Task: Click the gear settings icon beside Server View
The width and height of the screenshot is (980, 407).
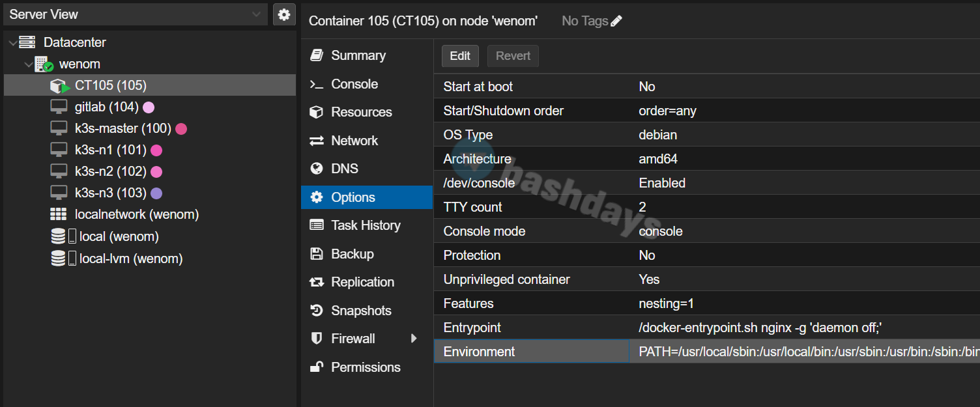Action: (283, 14)
